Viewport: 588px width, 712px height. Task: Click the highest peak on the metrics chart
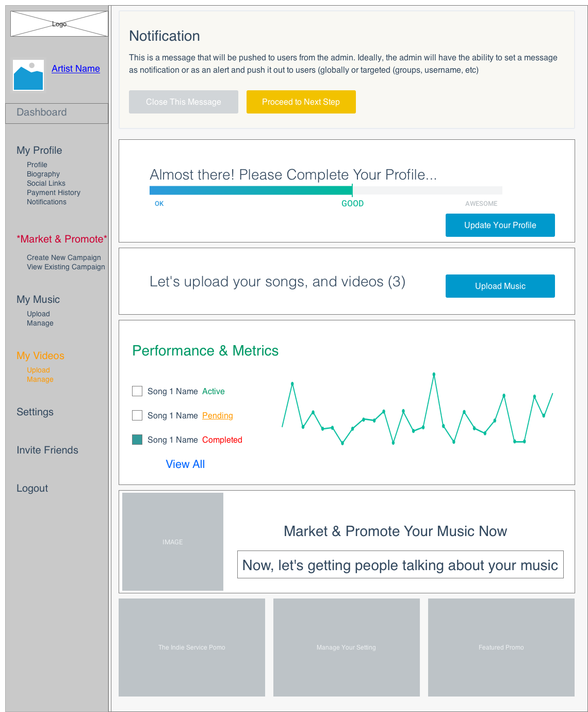pos(434,374)
